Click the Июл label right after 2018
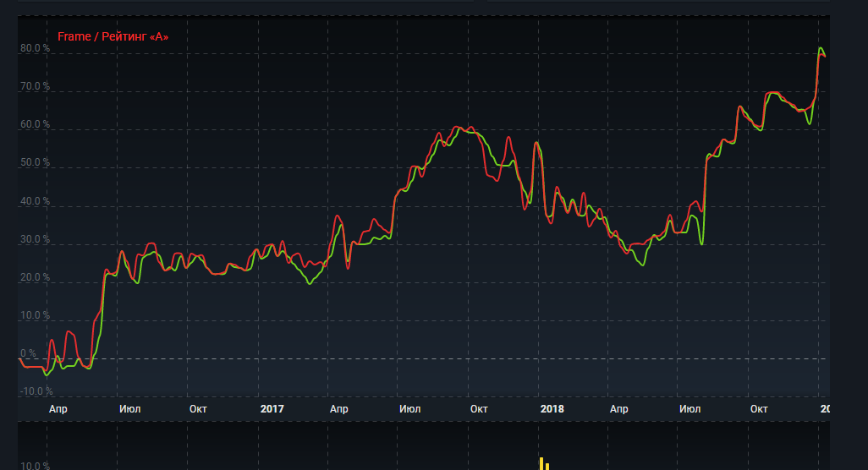 click(689, 409)
